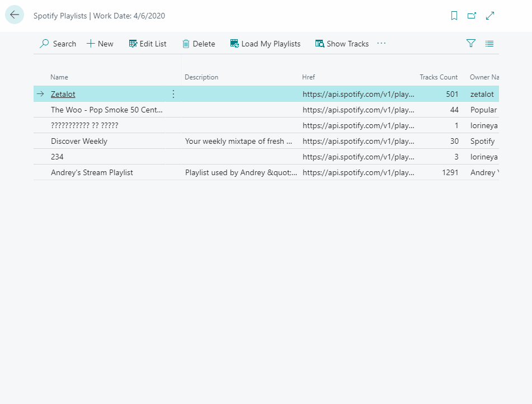The width and height of the screenshot is (532, 404).
Task: Go back using the arrow button
Action: (x=15, y=15)
